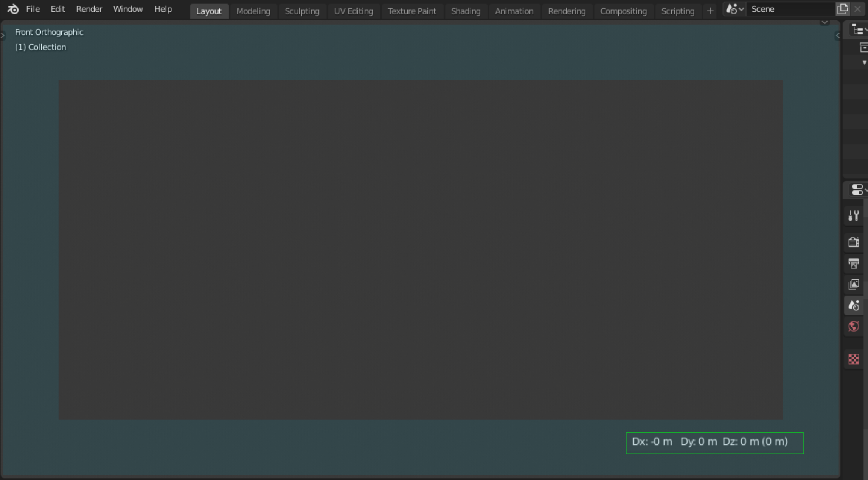Show the hidden viewport header chevron

(x=825, y=23)
